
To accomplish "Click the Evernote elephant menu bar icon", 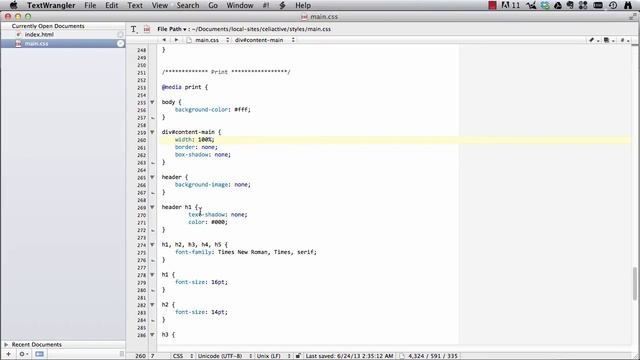I will tap(570, 5).
